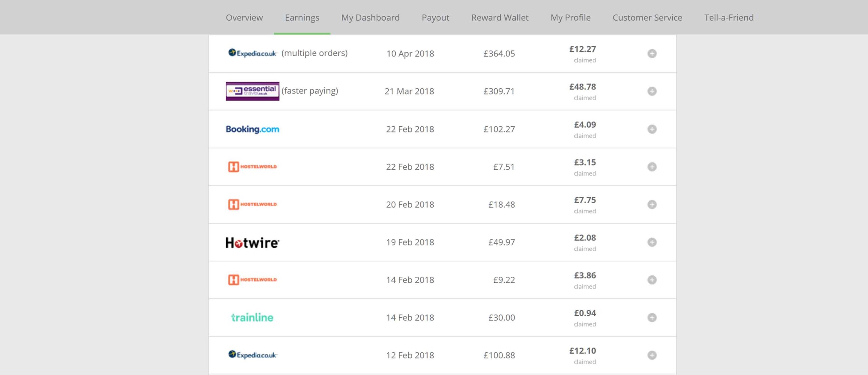
Task: Click the cashback amount £4.09
Action: point(585,125)
